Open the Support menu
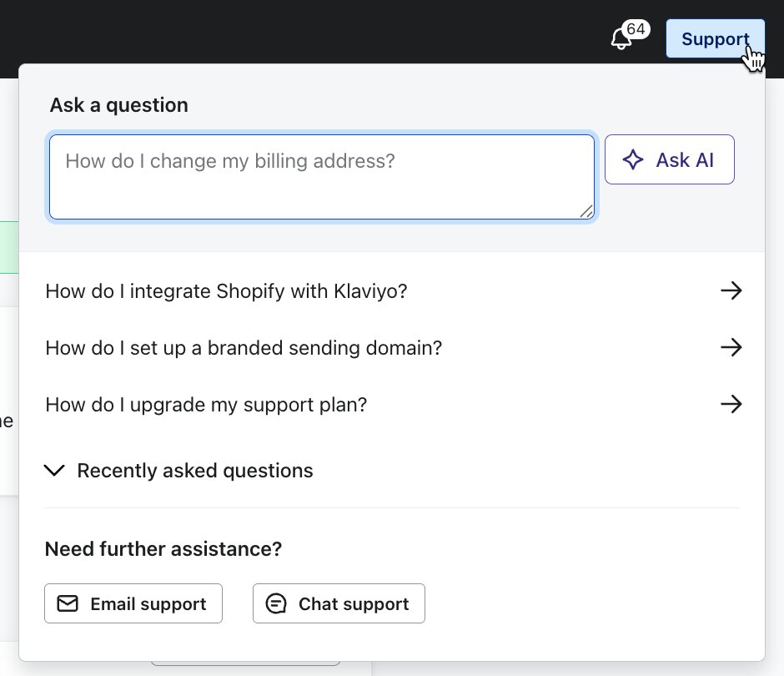 pos(715,38)
